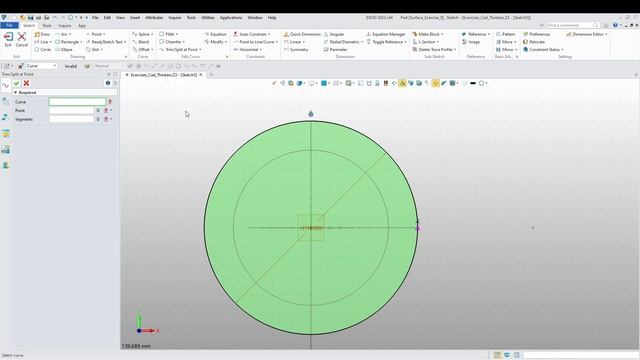Click the Make Block button
The image size is (640, 360).
click(x=428, y=34)
